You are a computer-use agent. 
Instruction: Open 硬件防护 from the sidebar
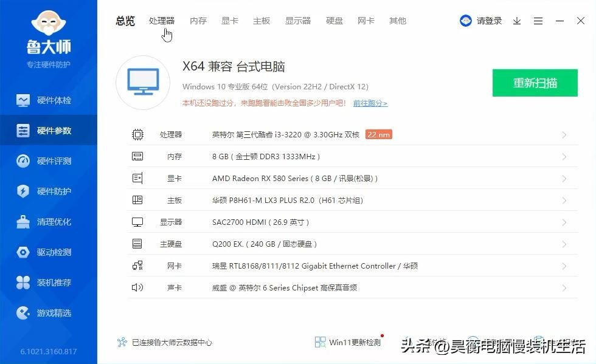point(49,191)
